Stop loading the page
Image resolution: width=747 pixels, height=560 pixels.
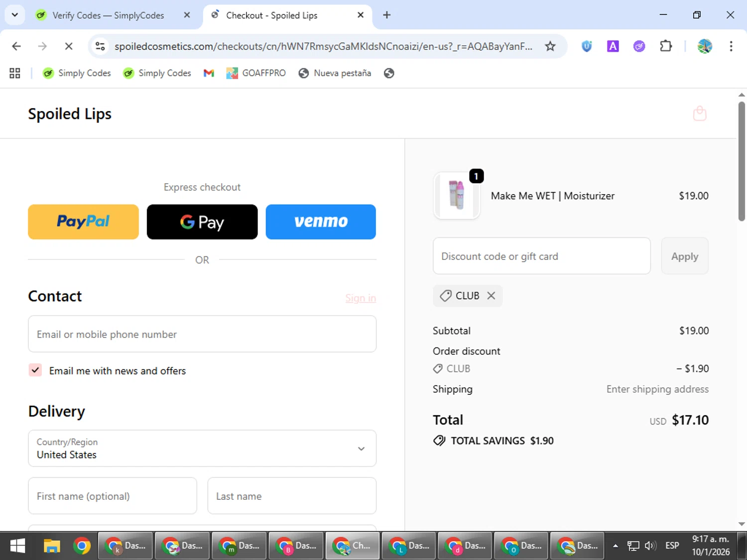[69, 46]
